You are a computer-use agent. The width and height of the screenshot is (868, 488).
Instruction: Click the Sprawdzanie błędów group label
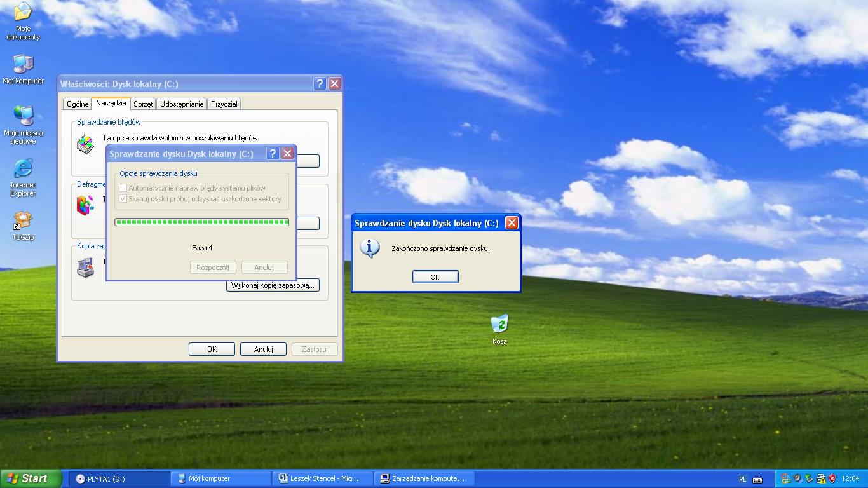[109, 121]
